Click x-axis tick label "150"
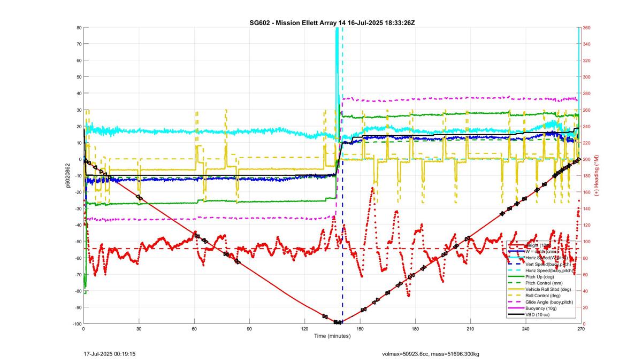This screenshot has height=364, width=642. coord(360,329)
